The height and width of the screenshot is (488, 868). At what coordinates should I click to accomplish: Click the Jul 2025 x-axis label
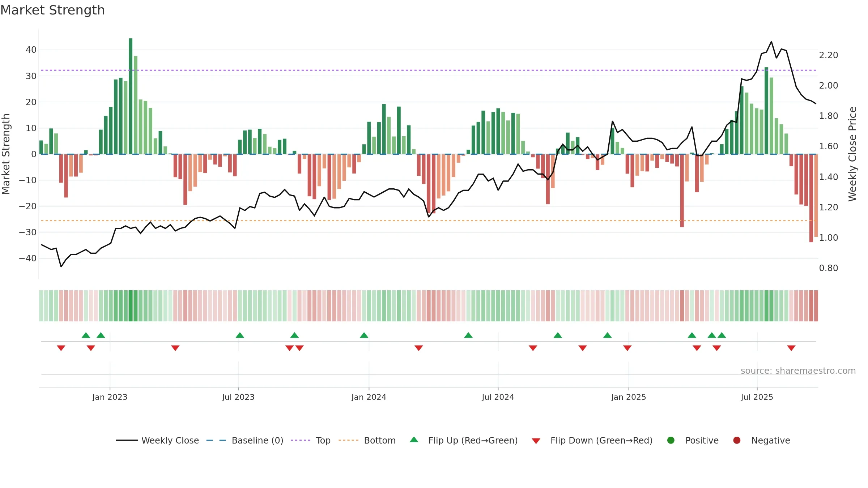pos(757,397)
